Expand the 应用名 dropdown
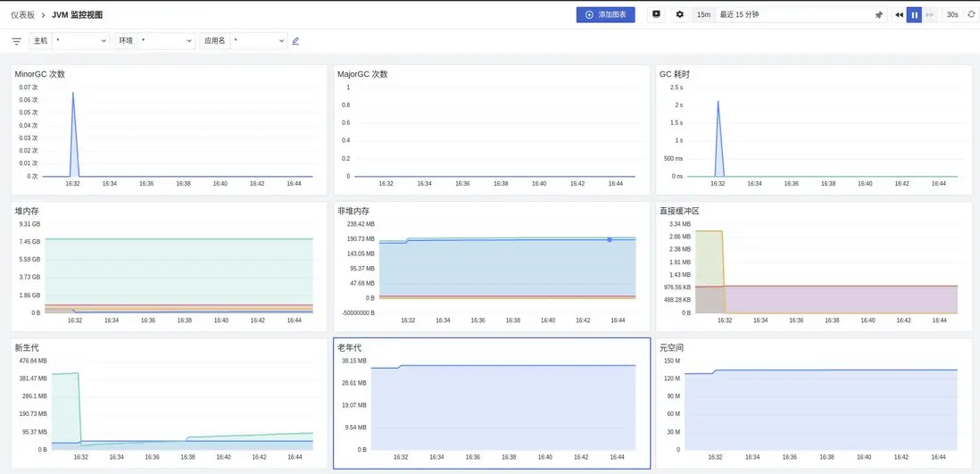 pos(258,41)
